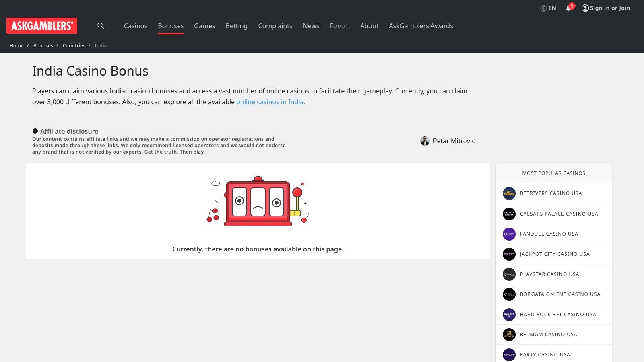Click the sad slot machine illustration
644x362 pixels.
coord(258,201)
